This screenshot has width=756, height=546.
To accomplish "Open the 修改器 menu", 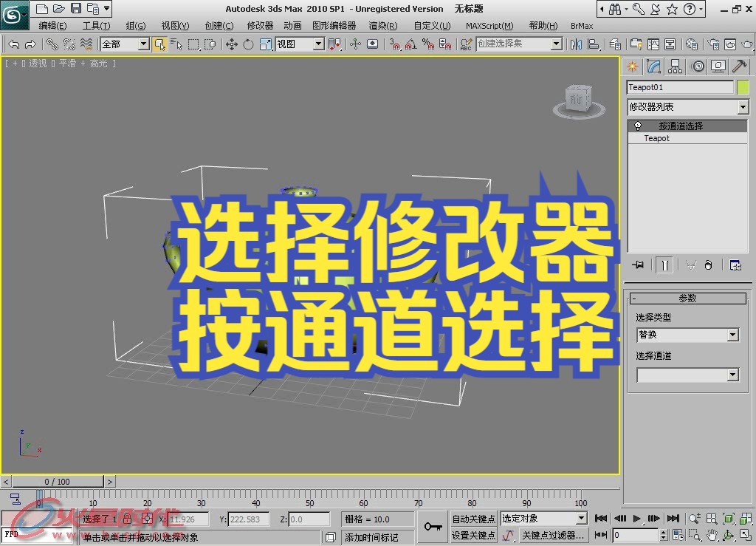I will click(260, 25).
